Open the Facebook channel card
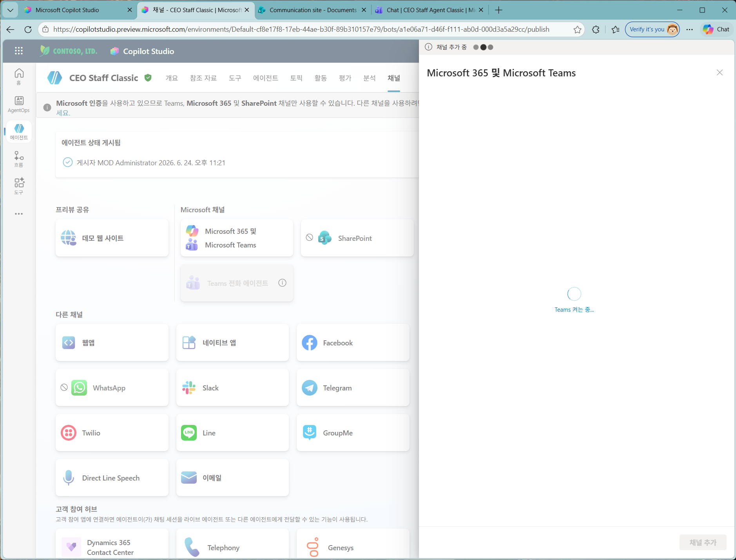The image size is (736, 560). coord(353,343)
